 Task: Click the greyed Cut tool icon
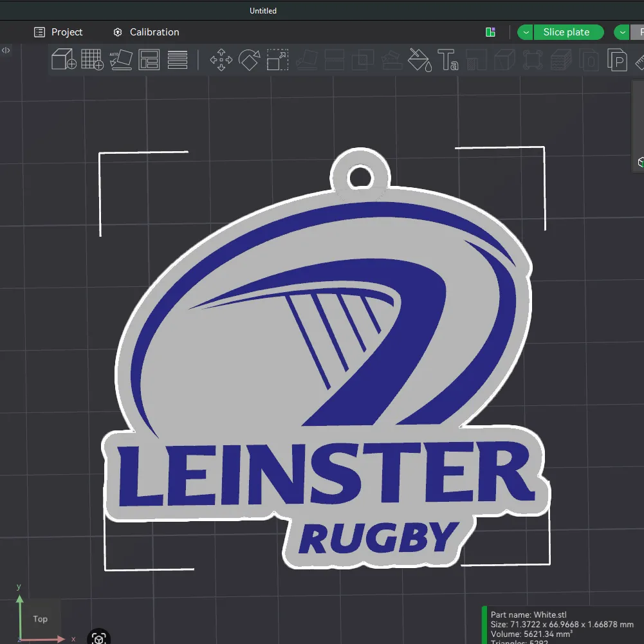[x=335, y=60]
